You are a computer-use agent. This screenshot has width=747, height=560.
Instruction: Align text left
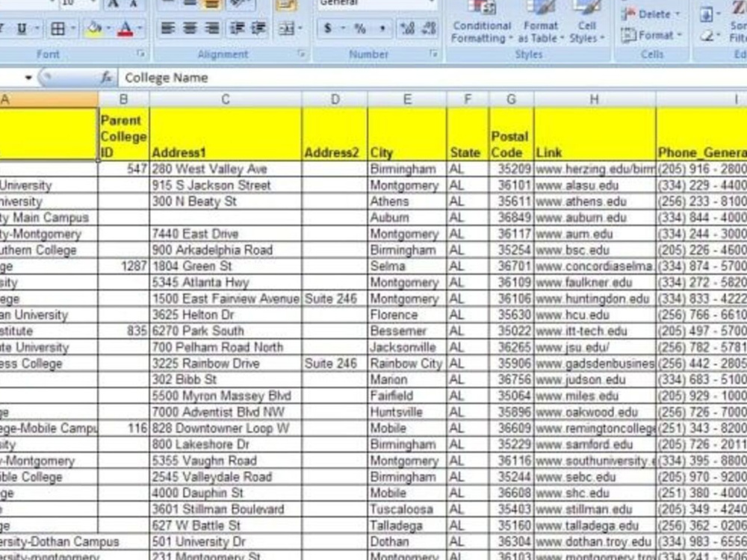[x=167, y=28]
